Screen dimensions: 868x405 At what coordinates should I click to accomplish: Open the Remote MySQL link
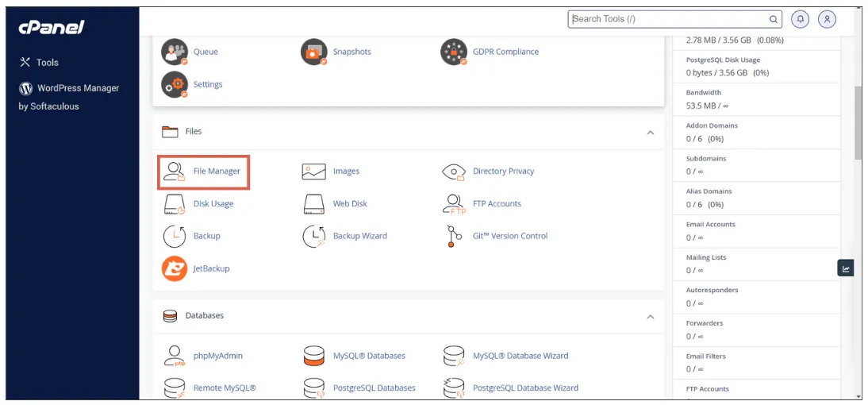click(x=225, y=388)
